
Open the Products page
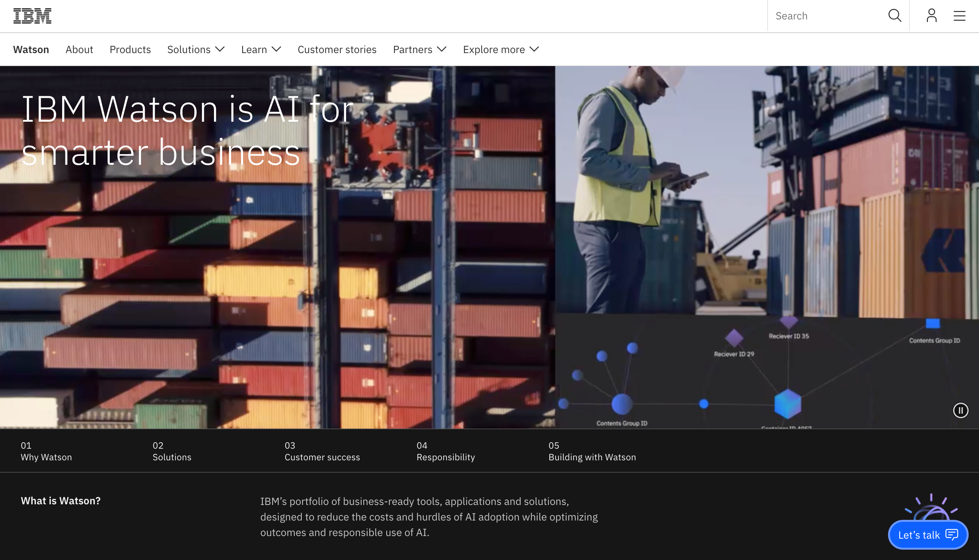[130, 49]
